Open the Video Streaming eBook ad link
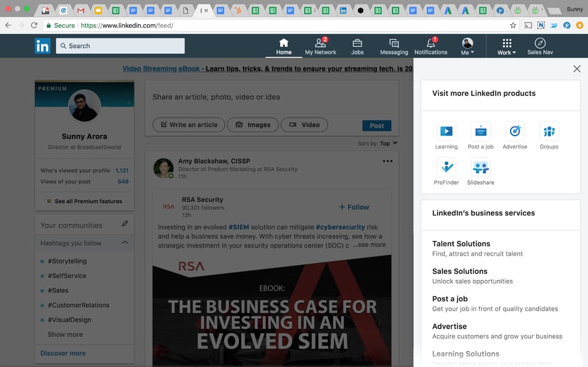The width and height of the screenshot is (588, 367). tap(267, 69)
